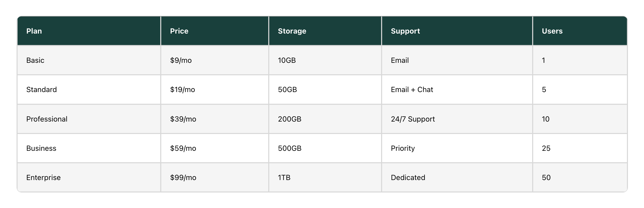Click the 25 users cell

pyautogui.click(x=580, y=148)
